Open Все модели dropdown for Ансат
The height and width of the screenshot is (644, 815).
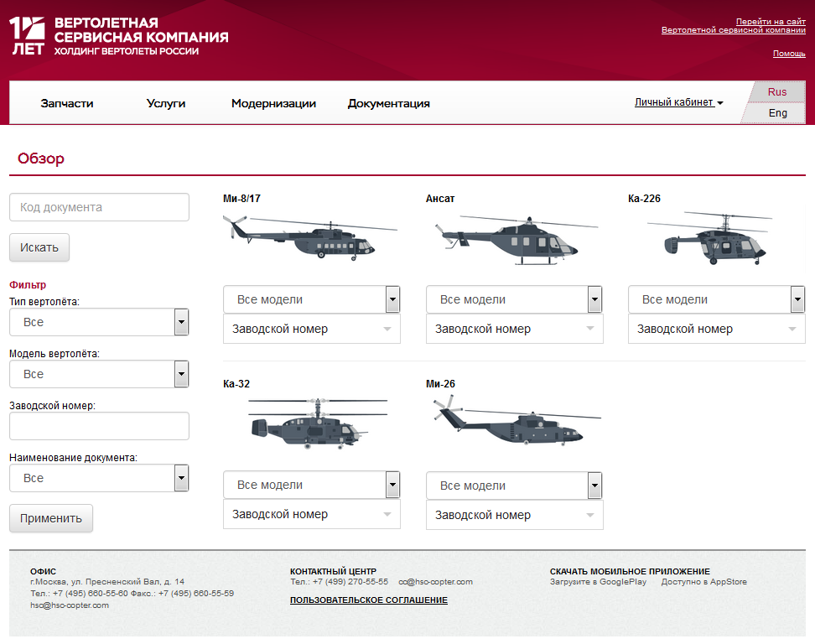[x=514, y=299]
